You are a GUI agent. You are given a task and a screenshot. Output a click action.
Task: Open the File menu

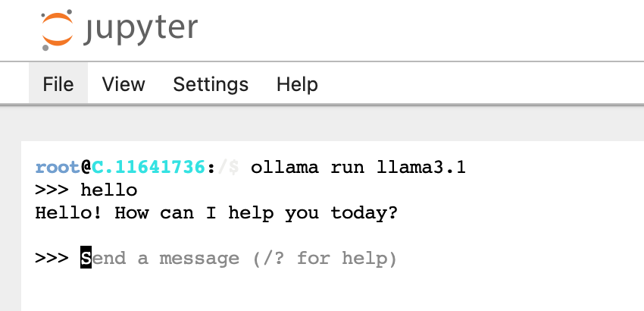[58, 83]
